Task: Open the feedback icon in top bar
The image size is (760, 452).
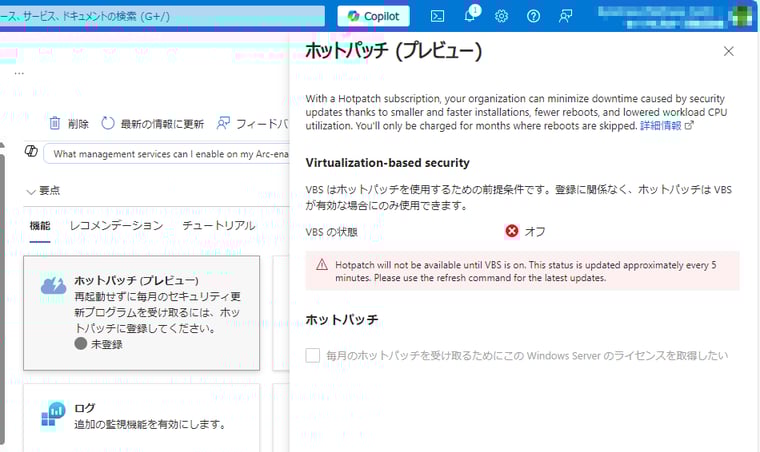Action: point(565,16)
